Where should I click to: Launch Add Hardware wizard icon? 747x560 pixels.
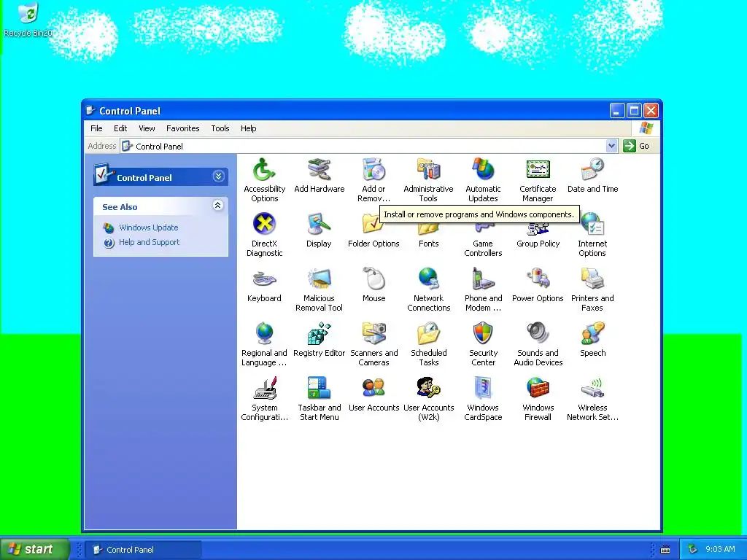(320, 171)
